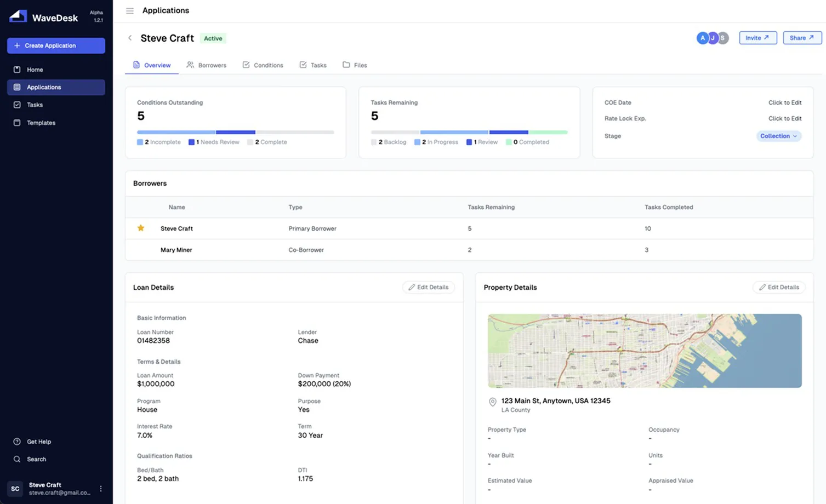Viewport: 826px width, 504px height.
Task: Click Edit Details in Loan Details
Action: [x=428, y=287]
